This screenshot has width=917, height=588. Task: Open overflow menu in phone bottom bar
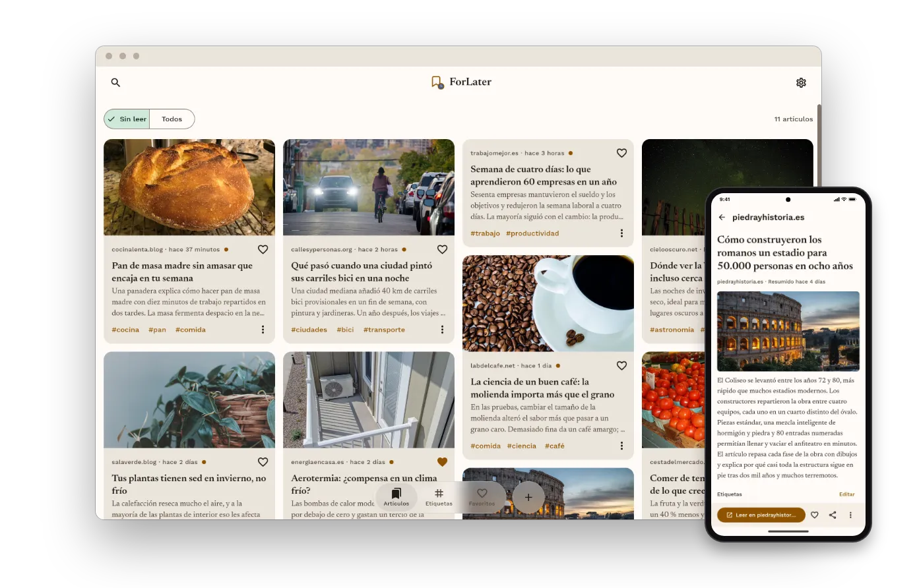coord(850,515)
